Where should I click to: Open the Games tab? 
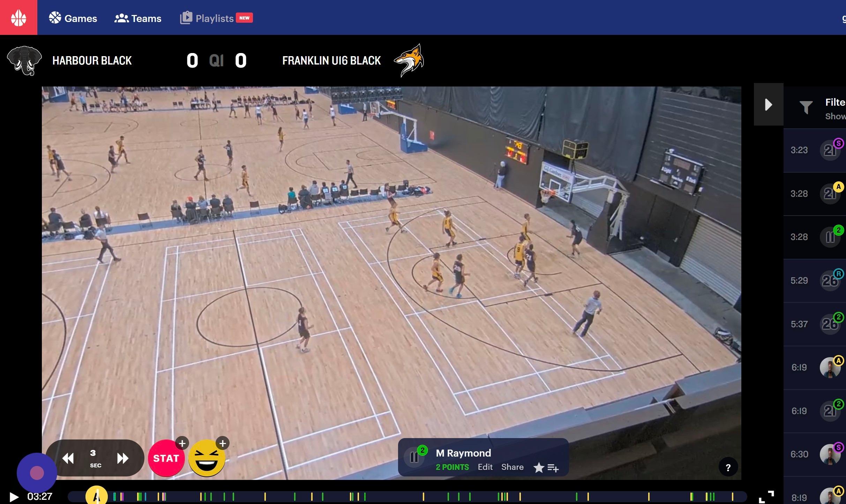[73, 18]
